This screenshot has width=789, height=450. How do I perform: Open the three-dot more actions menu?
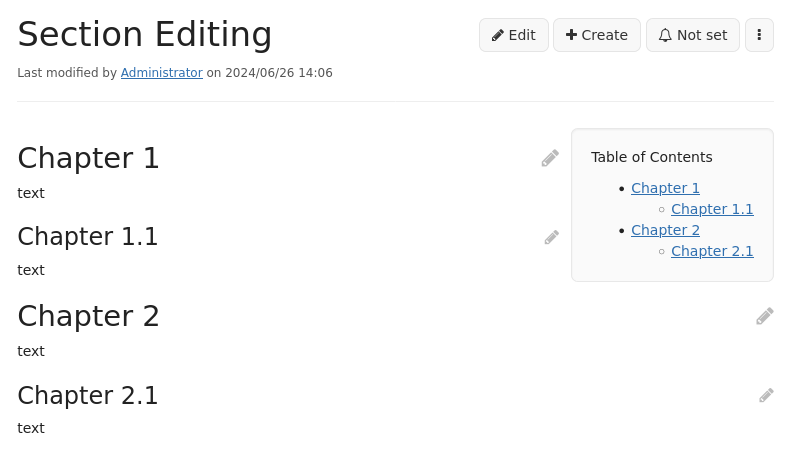759,35
